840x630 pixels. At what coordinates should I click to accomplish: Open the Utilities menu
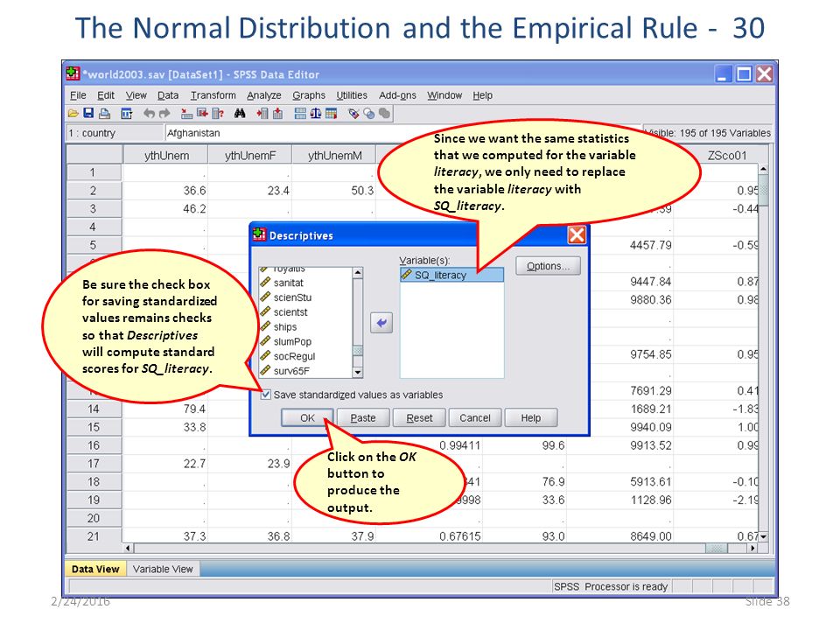pos(352,95)
